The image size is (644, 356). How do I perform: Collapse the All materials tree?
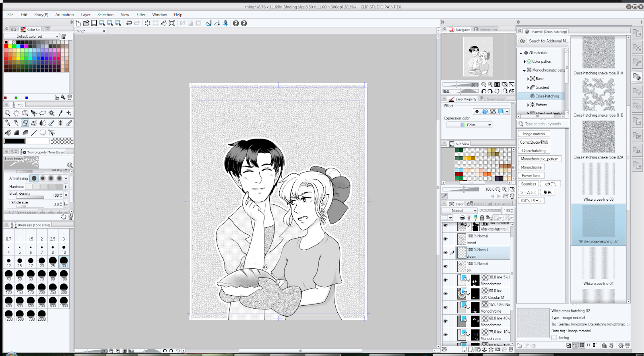[521, 53]
